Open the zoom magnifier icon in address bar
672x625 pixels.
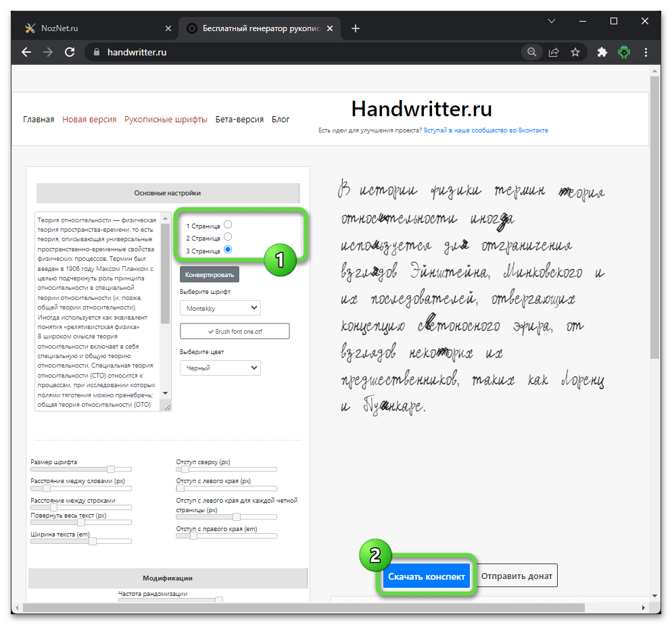coord(532,52)
